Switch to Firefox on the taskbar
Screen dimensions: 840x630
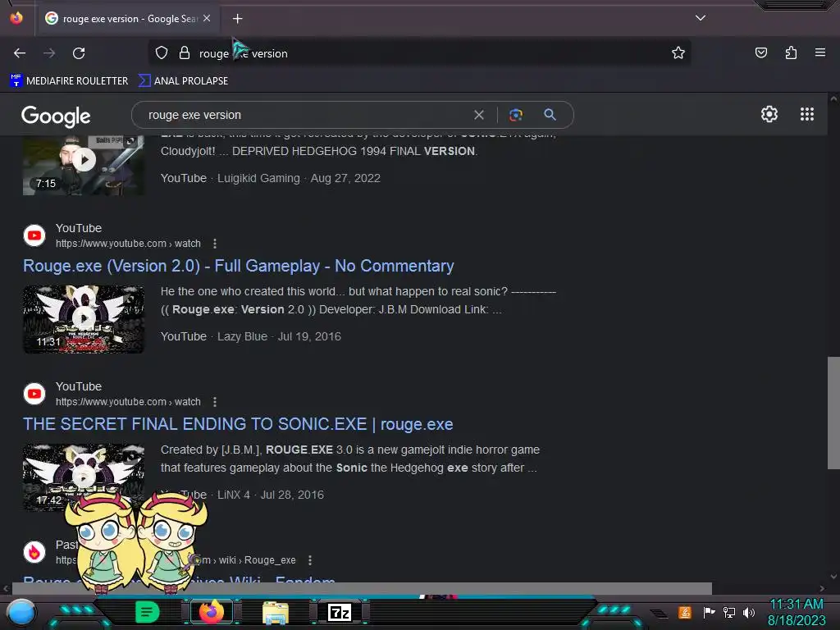click(212, 612)
